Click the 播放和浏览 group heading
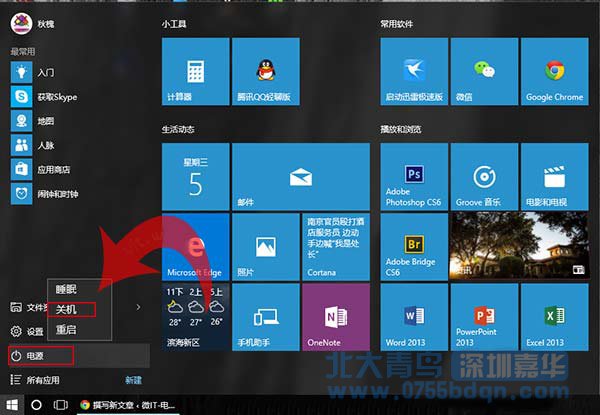 tap(401, 129)
